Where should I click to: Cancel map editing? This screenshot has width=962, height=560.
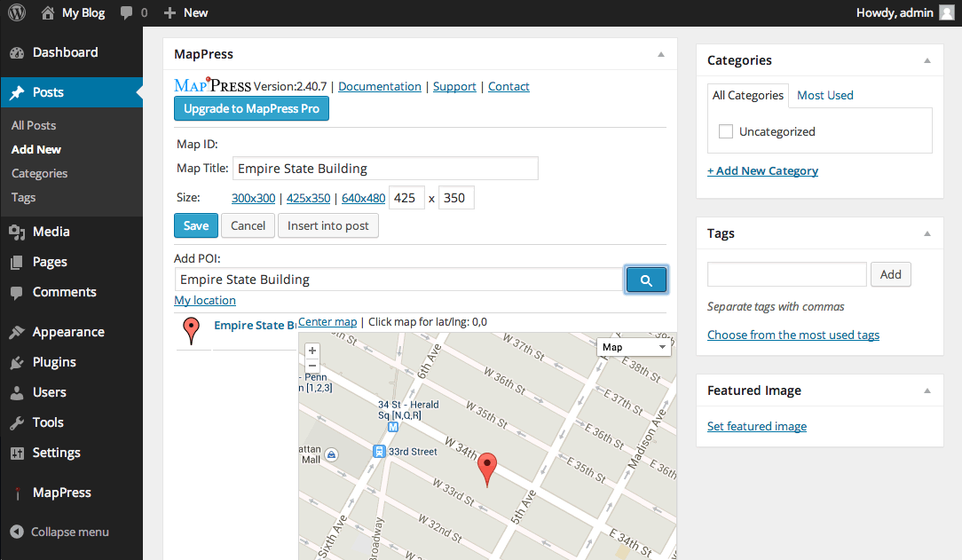248,225
